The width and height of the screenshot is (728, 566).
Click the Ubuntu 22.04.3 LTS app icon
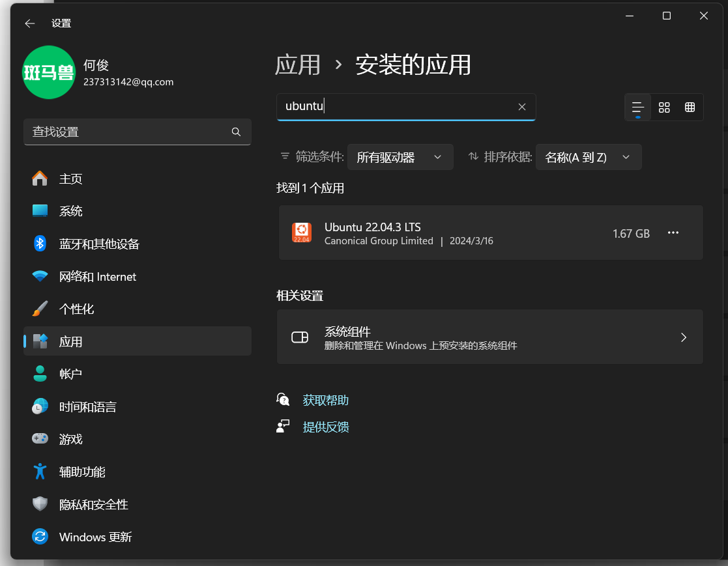tap(301, 233)
